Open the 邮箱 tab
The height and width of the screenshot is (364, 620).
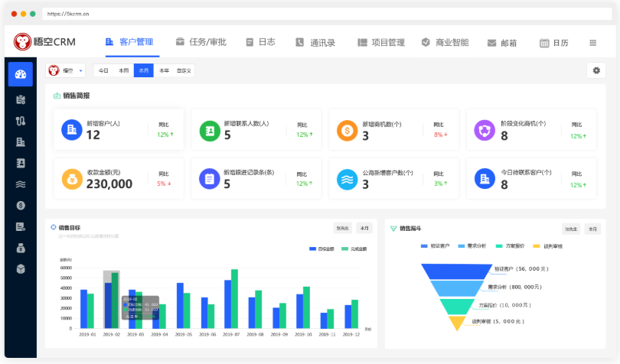pos(502,43)
